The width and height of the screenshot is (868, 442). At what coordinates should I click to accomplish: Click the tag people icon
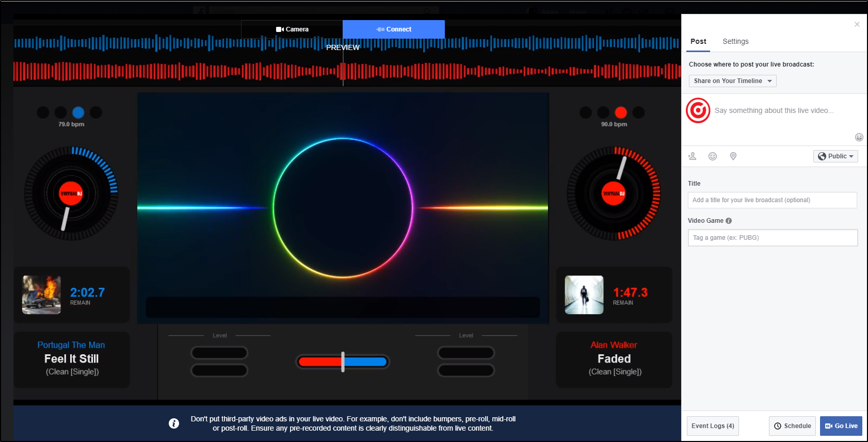[693, 156]
